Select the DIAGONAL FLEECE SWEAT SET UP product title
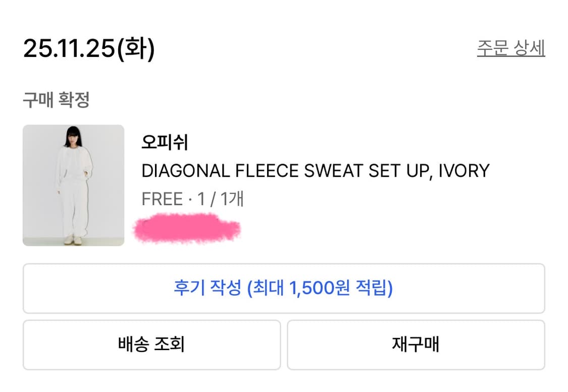The image size is (568, 392). [x=316, y=171]
